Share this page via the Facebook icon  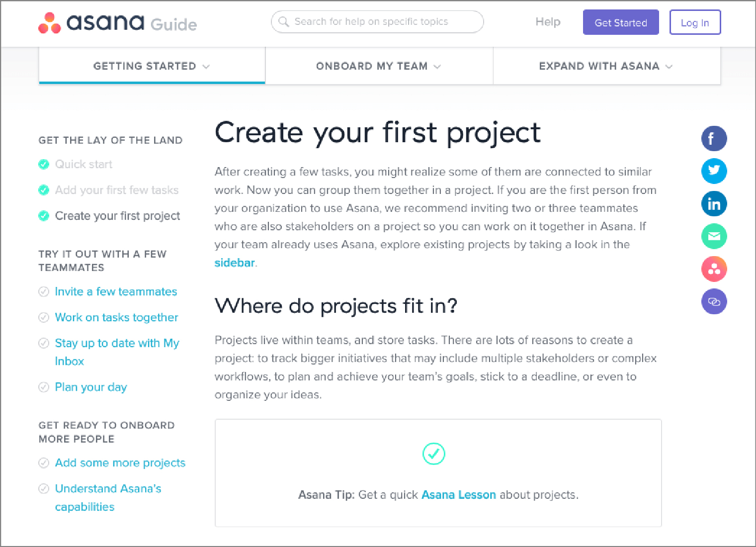pyautogui.click(x=714, y=139)
